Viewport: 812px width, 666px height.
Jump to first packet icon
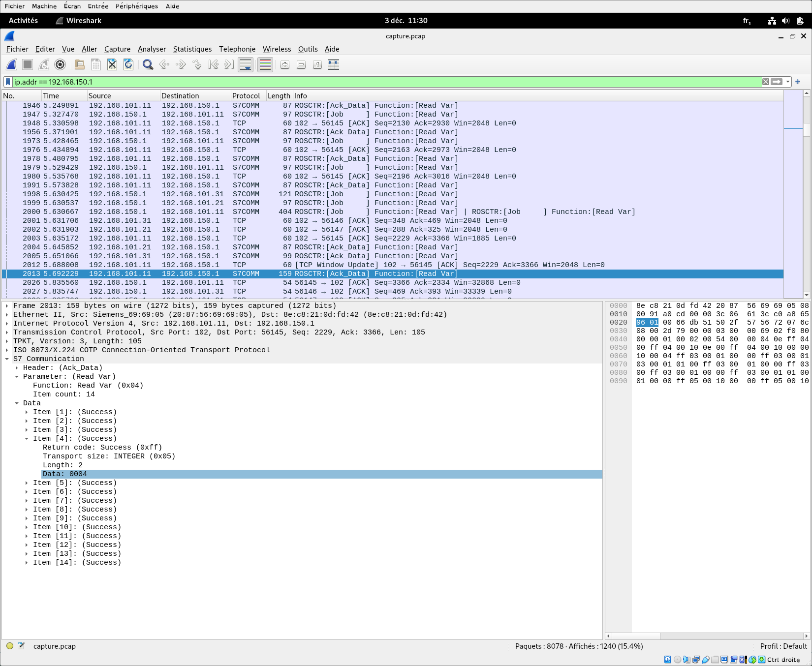pyautogui.click(x=213, y=64)
